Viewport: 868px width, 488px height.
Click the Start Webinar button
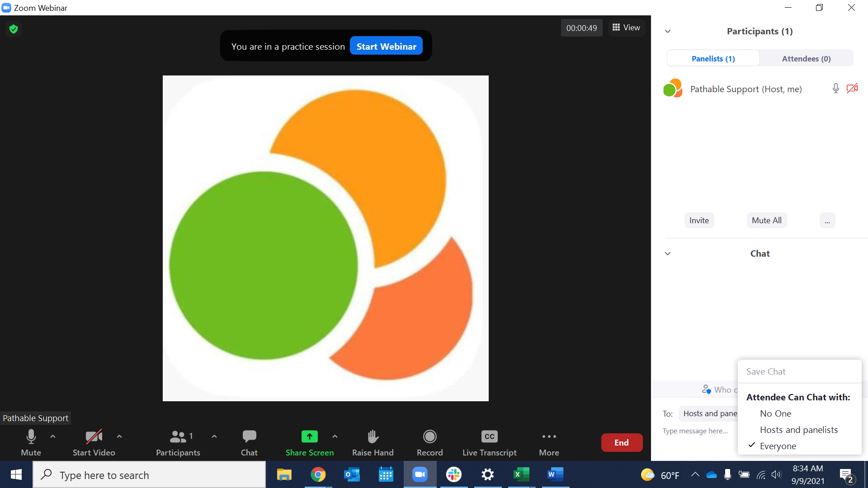(386, 46)
